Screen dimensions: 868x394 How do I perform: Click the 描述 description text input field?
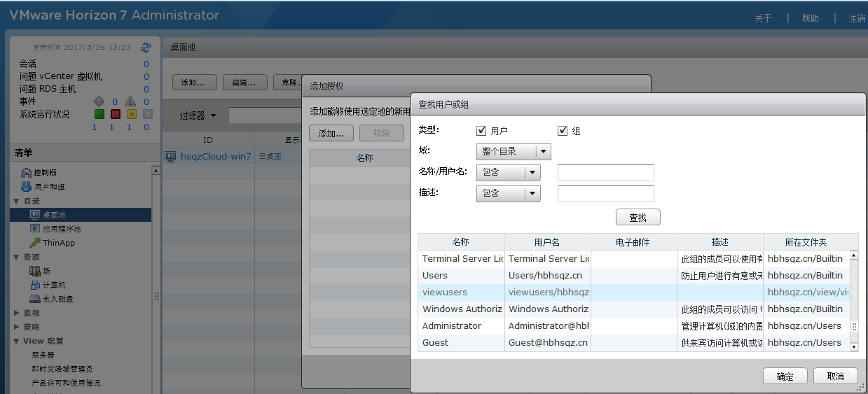(606, 194)
